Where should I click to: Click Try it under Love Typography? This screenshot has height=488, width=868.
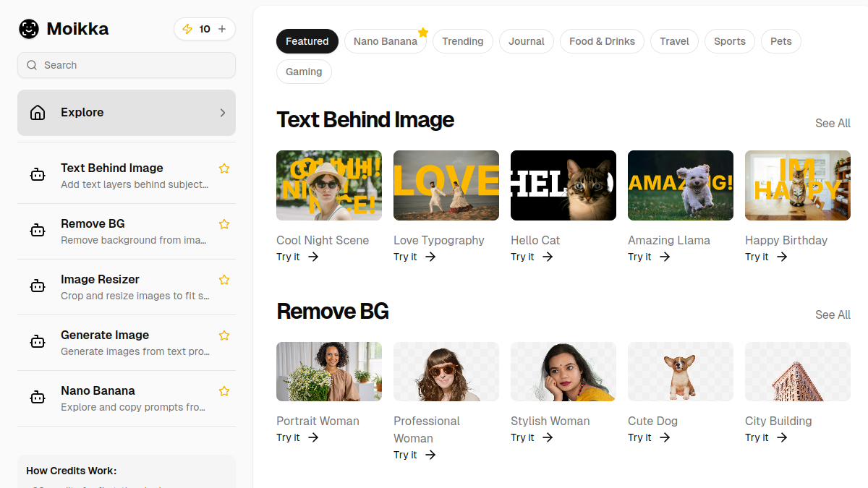pos(405,257)
